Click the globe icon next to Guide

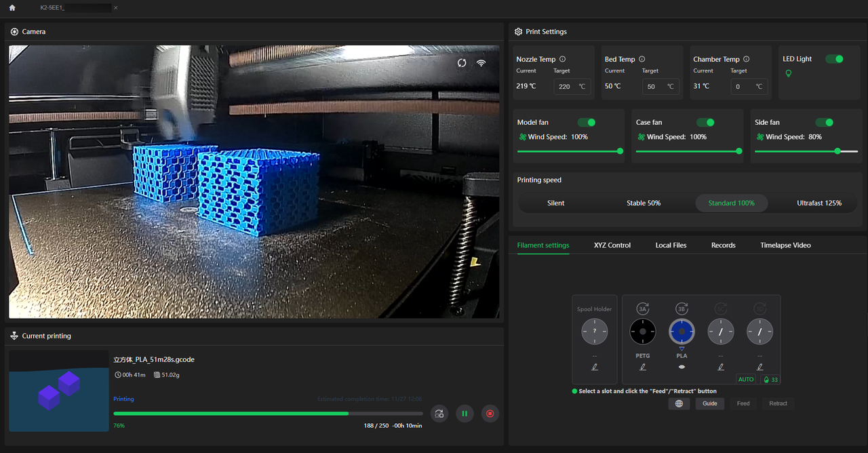coord(679,403)
